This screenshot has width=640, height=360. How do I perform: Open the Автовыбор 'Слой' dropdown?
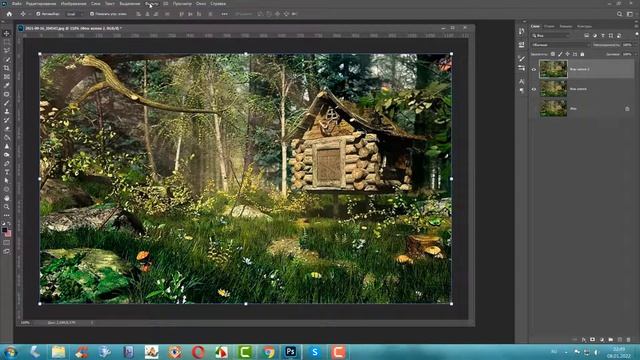point(74,14)
